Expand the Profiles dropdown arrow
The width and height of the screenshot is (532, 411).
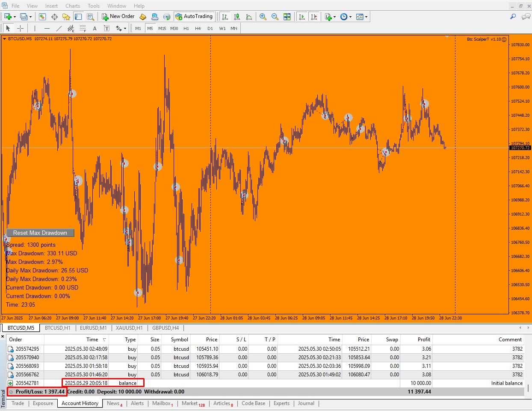click(x=31, y=17)
